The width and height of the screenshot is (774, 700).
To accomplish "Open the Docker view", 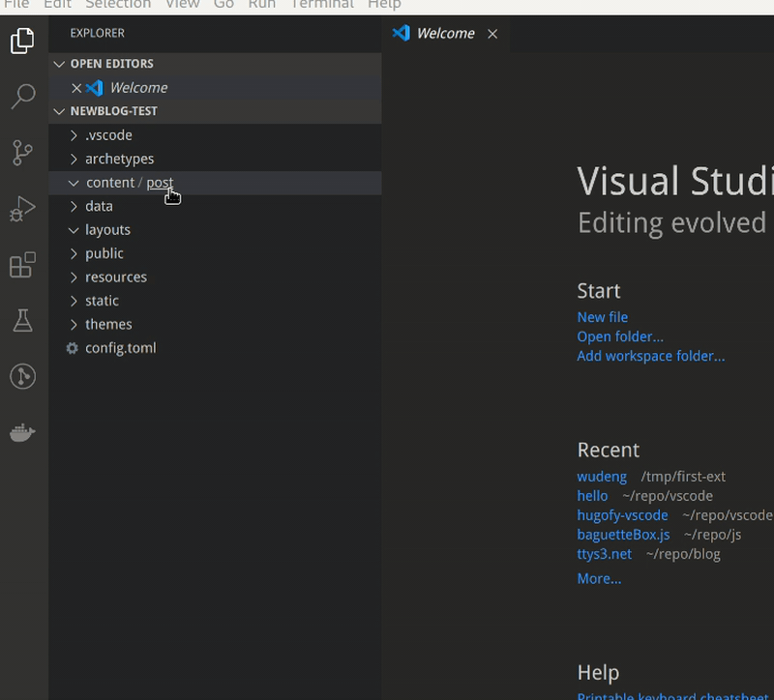I will point(22,432).
